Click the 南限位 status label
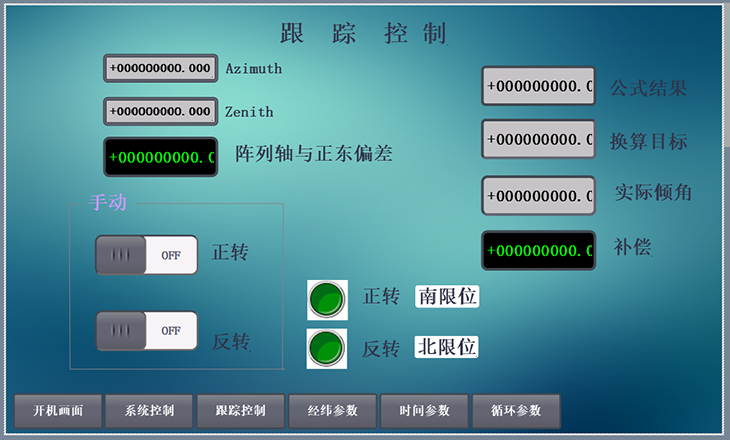This screenshot has width=730, height=440. coord(447,296)
